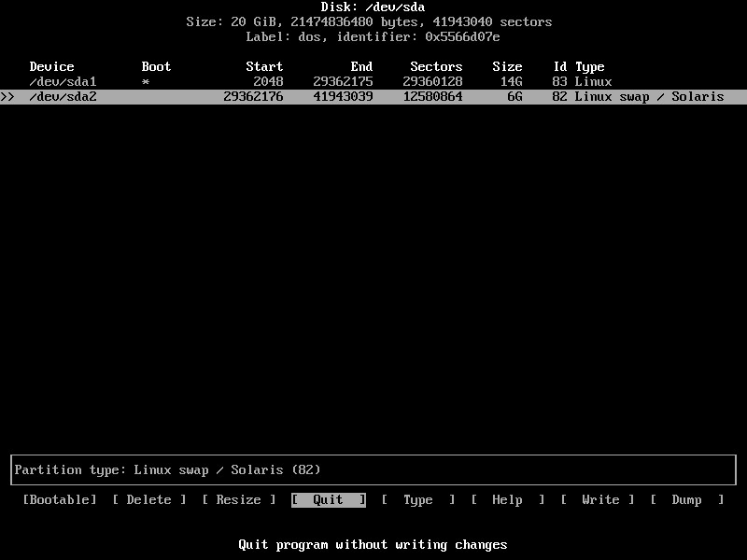Open the Help menu item

click(507, 500)
